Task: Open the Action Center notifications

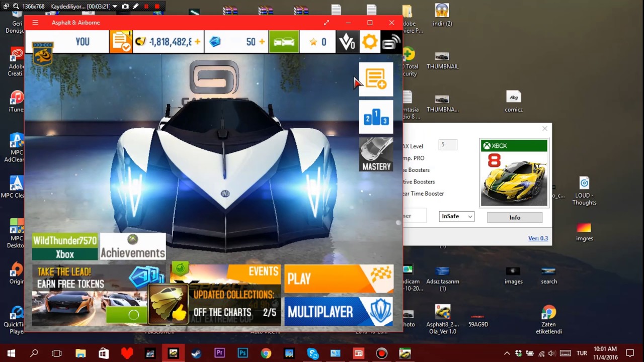Action: click(630, 353)
